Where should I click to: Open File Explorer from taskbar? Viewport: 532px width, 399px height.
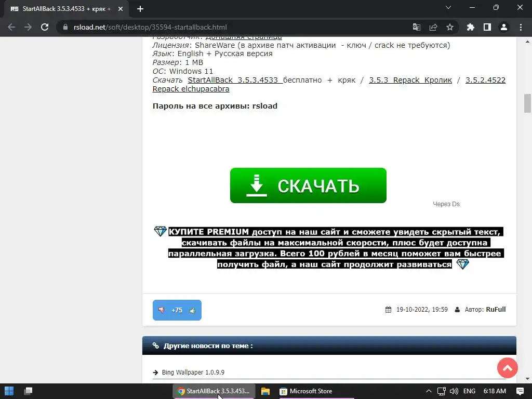click(x=265, y=391)
